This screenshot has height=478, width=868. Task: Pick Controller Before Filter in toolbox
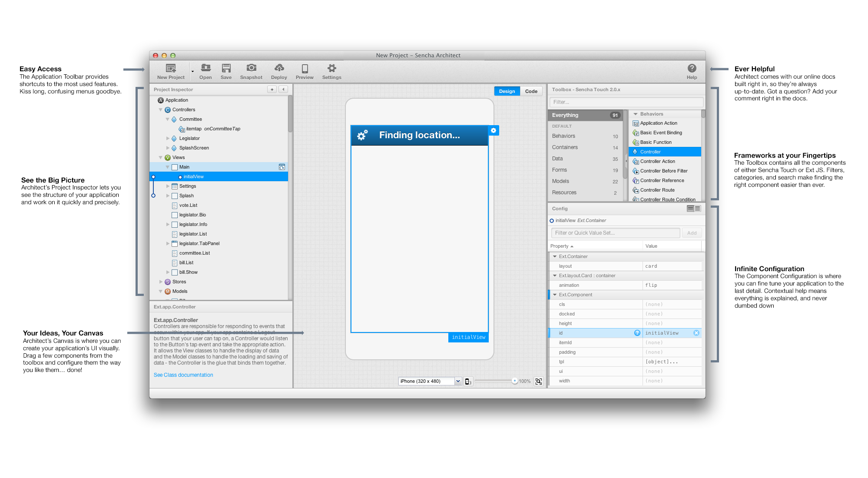click(665, 171)
